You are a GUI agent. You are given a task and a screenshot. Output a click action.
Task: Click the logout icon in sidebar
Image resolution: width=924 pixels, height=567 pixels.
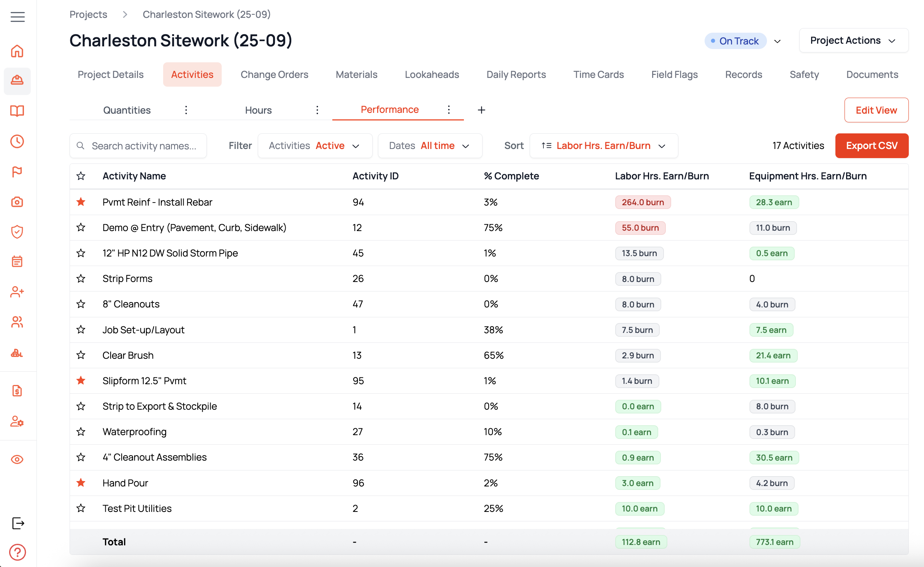tap(18, 523)
